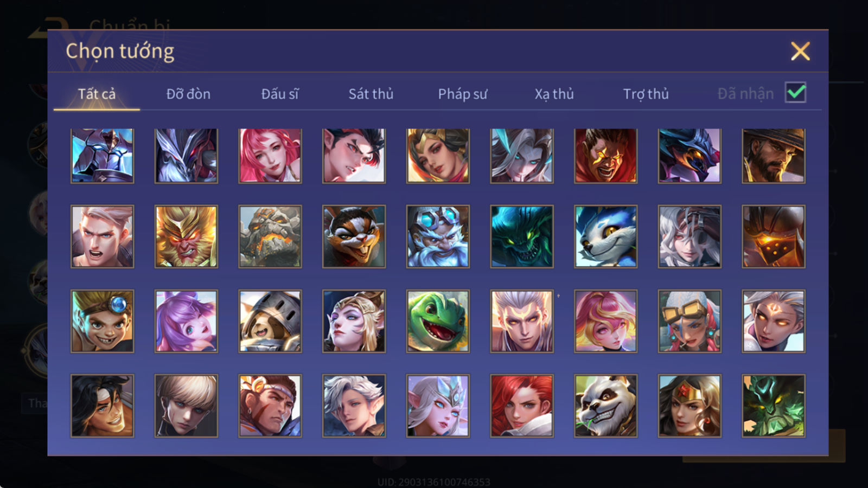Switch to the Đỡ đòn tab
The width and height of the screenshot is (868, 488).
tap(188, 94)
